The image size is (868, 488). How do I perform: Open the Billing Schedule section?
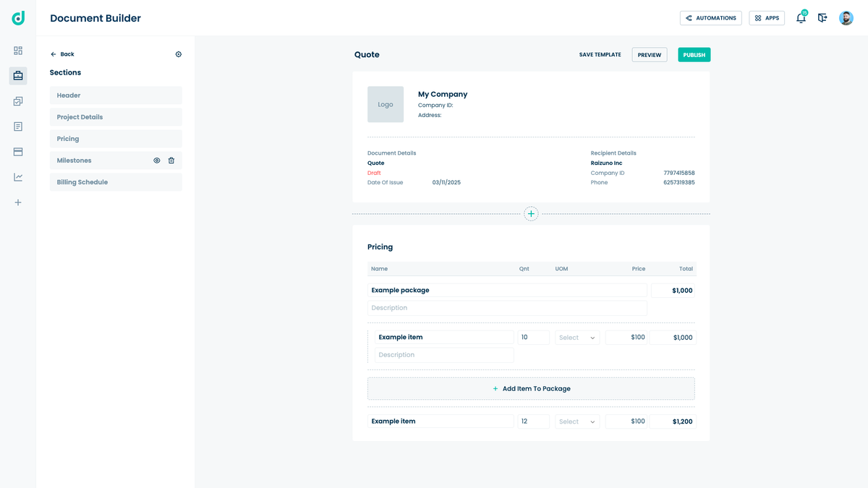pos(115,181)
